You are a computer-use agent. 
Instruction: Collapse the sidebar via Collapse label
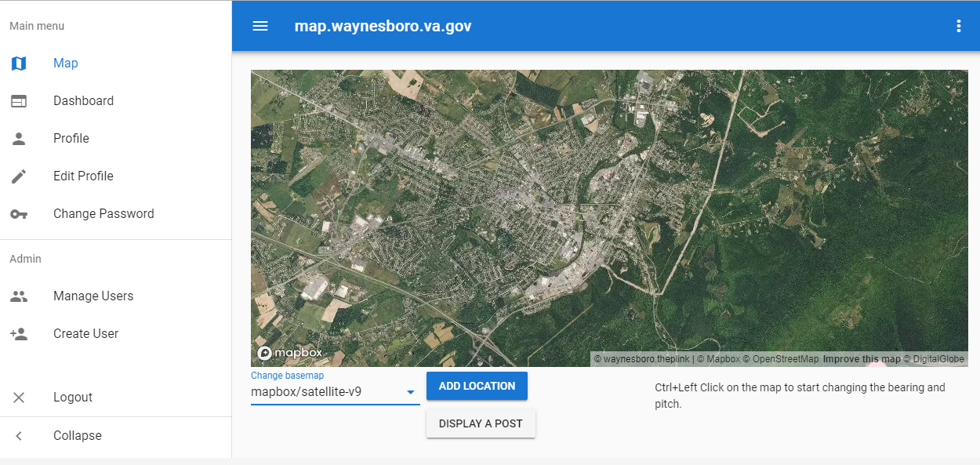(78, 435)
